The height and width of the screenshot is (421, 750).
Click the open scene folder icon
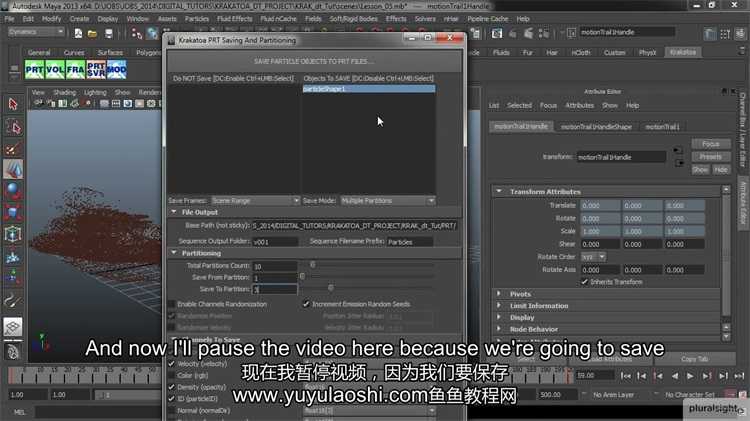click(x=92, y=33)
